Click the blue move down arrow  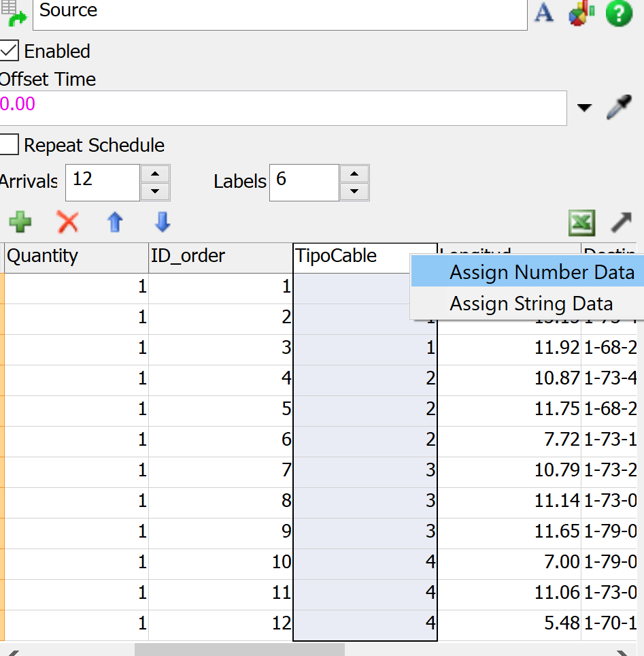[x=163, y=222]
